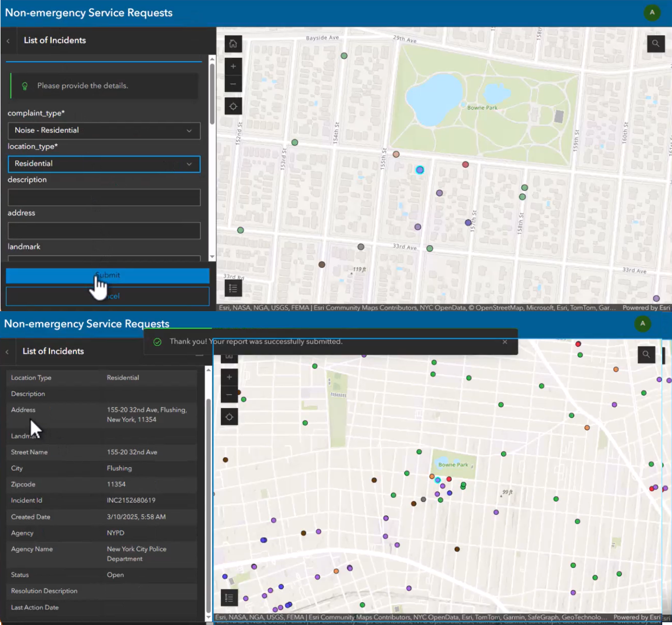Click the zoom in plus icon

click(233, 66)
